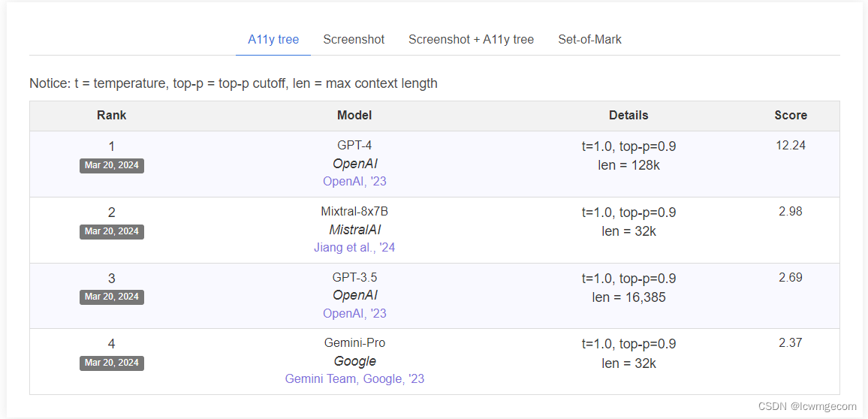Switch to the A11y tree tab

click(x=273, y=40)
